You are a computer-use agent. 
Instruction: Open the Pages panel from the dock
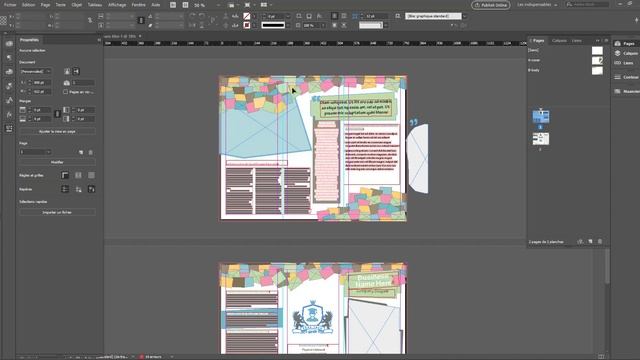[625, 43]
